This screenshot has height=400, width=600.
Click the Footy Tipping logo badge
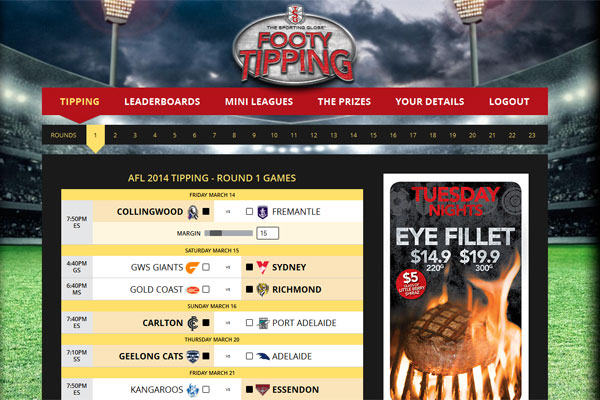(x=294, y=46)
